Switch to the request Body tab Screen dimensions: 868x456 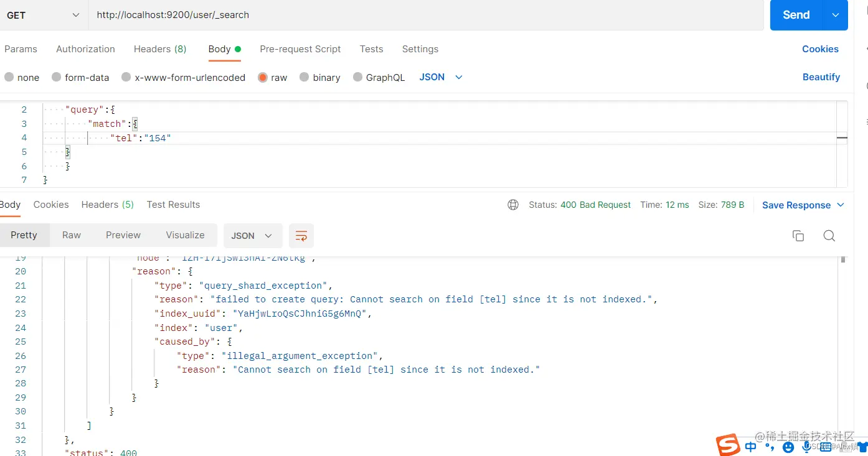click(x=225, y=49)
